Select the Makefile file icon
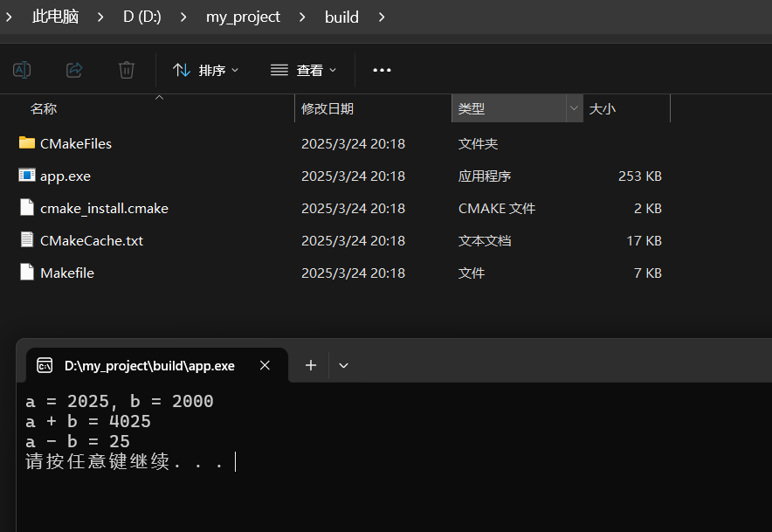The image size is (772, 532). click(x=27, y=272)
